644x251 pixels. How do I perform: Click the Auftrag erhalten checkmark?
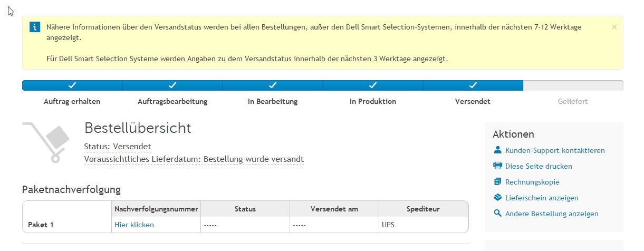click(x=72, y=85)
